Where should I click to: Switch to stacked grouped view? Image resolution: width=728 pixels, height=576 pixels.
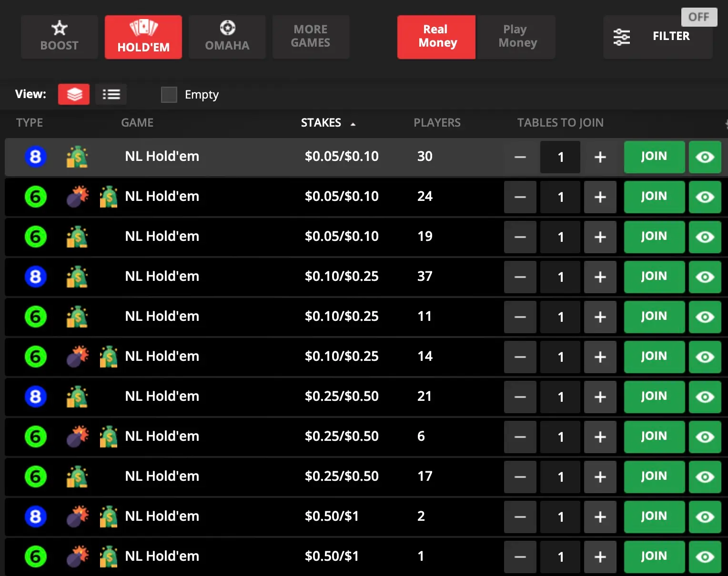[x=74, y=94]
